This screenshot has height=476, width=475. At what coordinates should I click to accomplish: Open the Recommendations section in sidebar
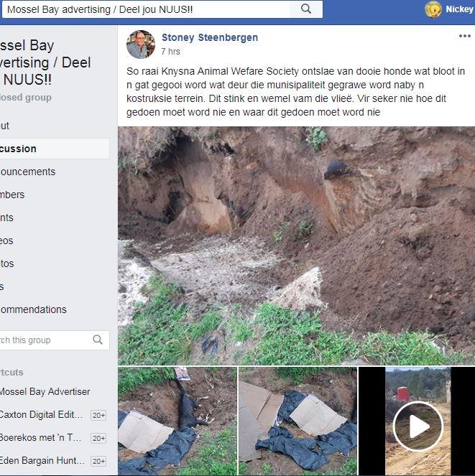(x=33, y=309)
